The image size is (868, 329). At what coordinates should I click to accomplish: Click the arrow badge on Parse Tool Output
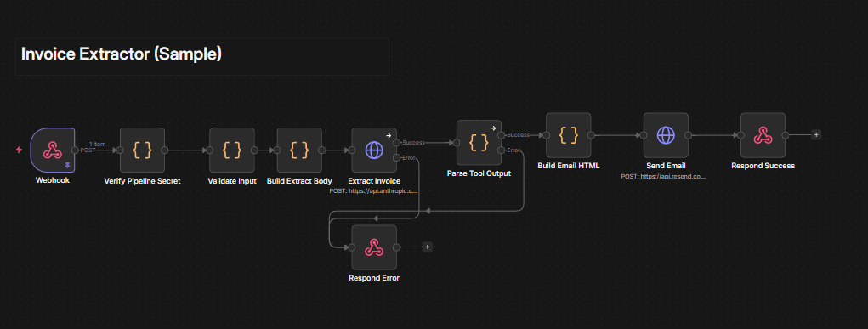493,128
